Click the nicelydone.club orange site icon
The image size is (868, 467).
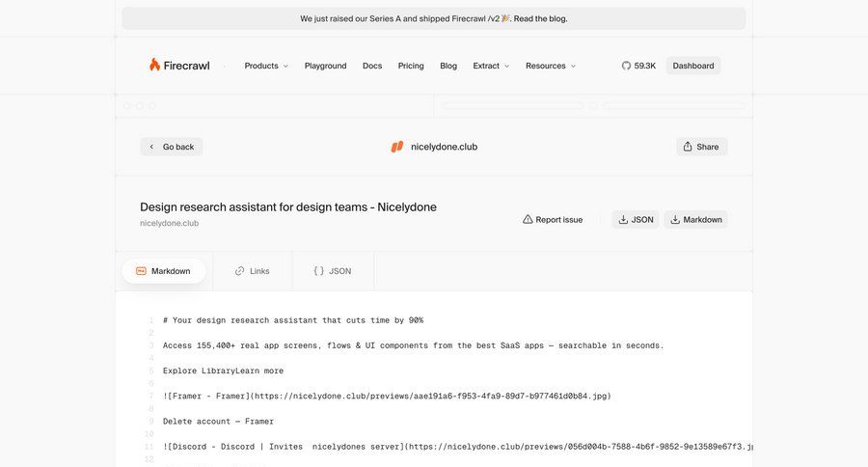[x=396, y=147]
